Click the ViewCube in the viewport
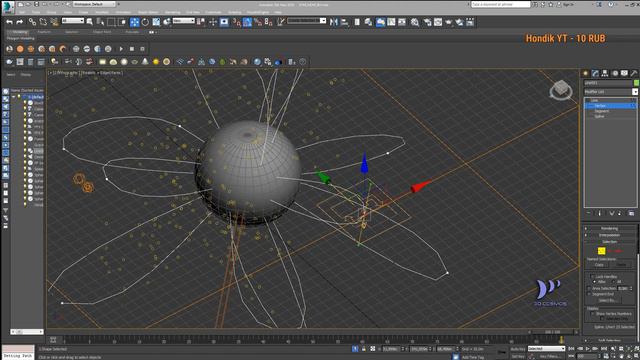This screenshot has width=640, height=360. [561, 89]
